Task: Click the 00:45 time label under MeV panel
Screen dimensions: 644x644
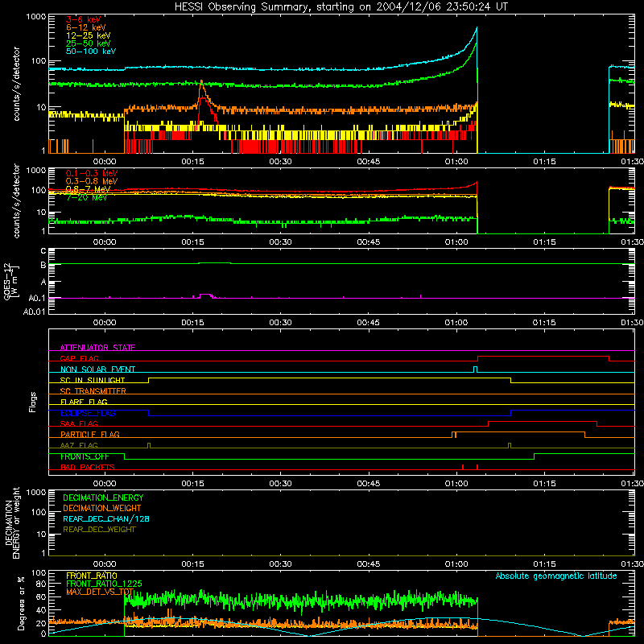Action: [369, 242]
